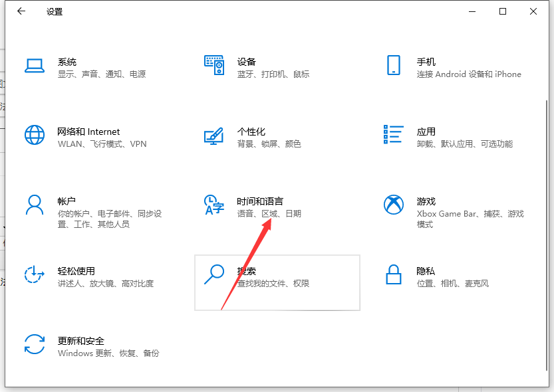
Task: Click the 设备 (Devices) icon
Action: [x=215, y=65]
